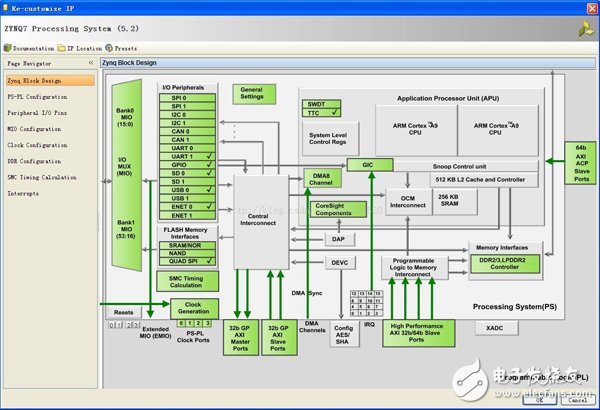Open DDR Configuration page
This screenshot has width=600, height=410.
pyautogui.click(x=35, y=161)
